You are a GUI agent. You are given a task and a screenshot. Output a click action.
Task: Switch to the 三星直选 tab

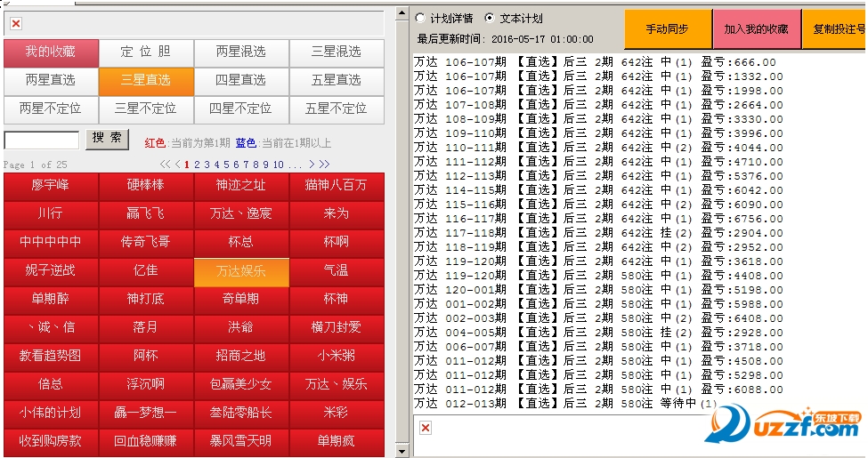[146, 81]
